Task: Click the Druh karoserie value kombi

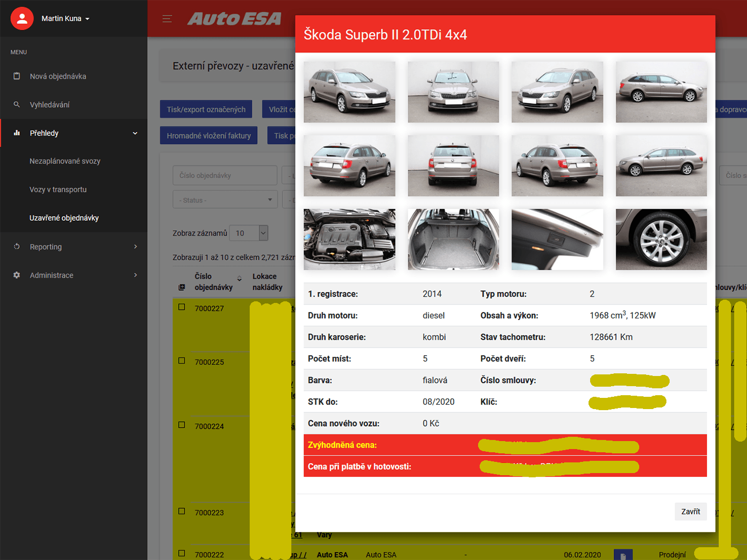Action: coord(434,337)
